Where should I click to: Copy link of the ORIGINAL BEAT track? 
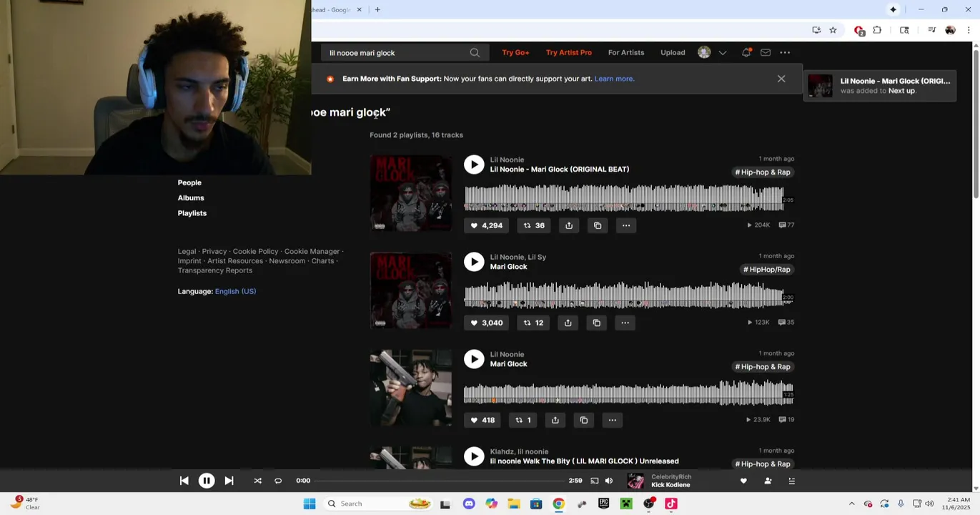click(598, 225)
